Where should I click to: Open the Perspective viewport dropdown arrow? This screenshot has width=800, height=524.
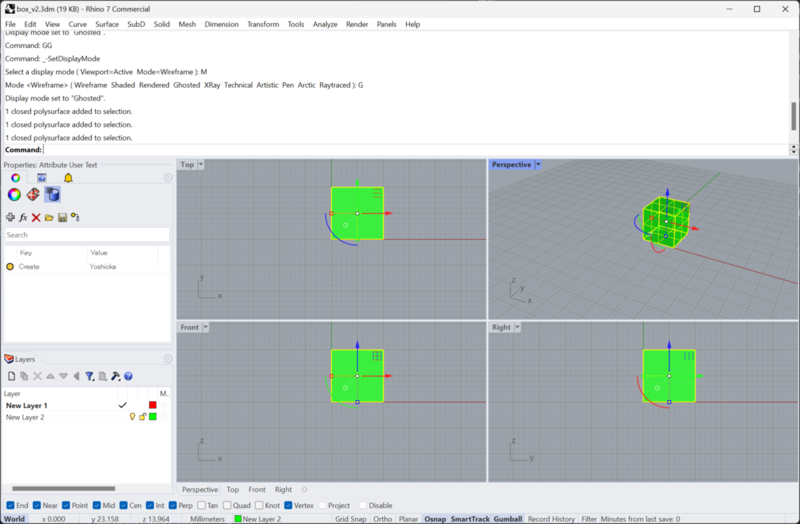tap(538, 164)
